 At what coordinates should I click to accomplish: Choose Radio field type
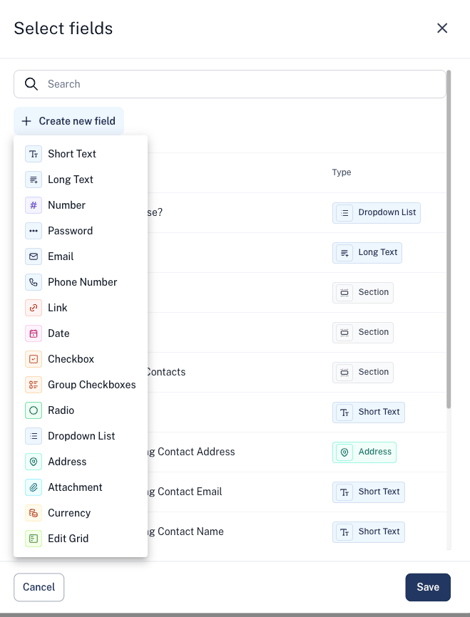pyautogui.click(x=80, y=410)
